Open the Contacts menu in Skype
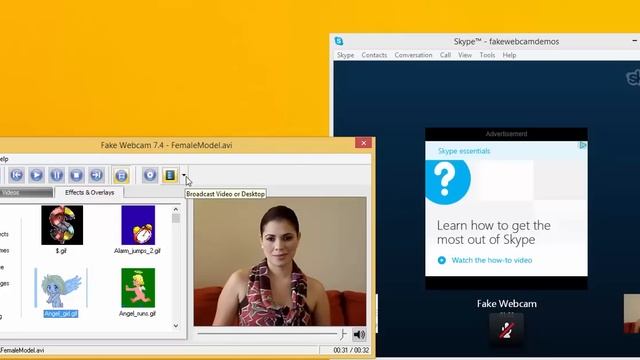 [374, 55]
